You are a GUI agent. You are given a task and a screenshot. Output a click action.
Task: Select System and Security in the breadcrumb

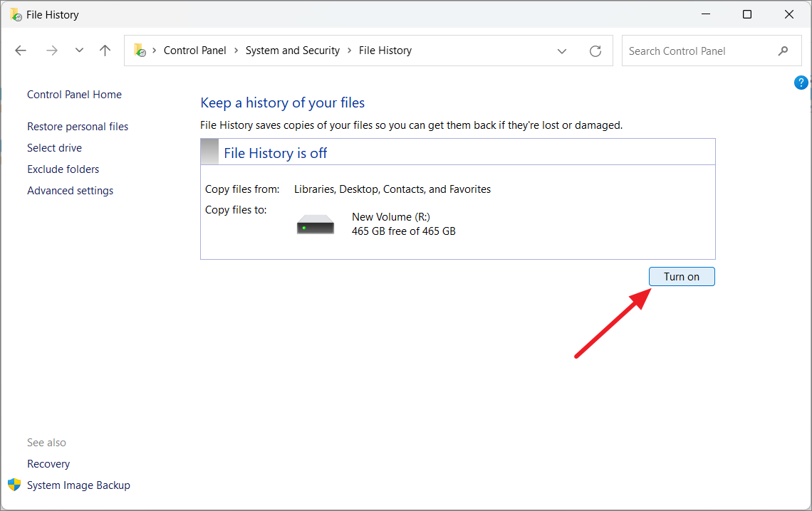[292, 50]
